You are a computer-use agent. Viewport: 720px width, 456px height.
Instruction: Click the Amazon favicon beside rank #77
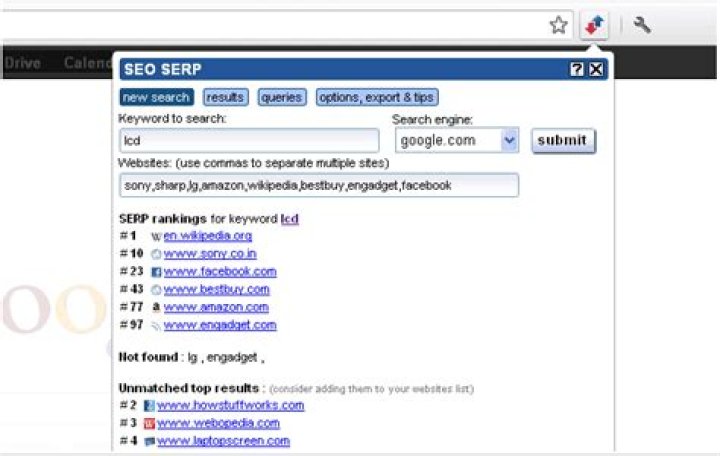[156, 307]
